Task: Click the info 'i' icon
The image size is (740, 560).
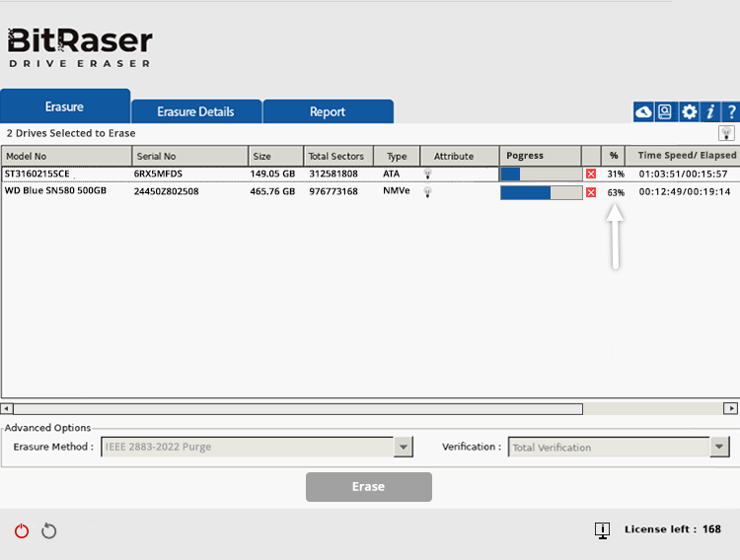Action: 710,112
